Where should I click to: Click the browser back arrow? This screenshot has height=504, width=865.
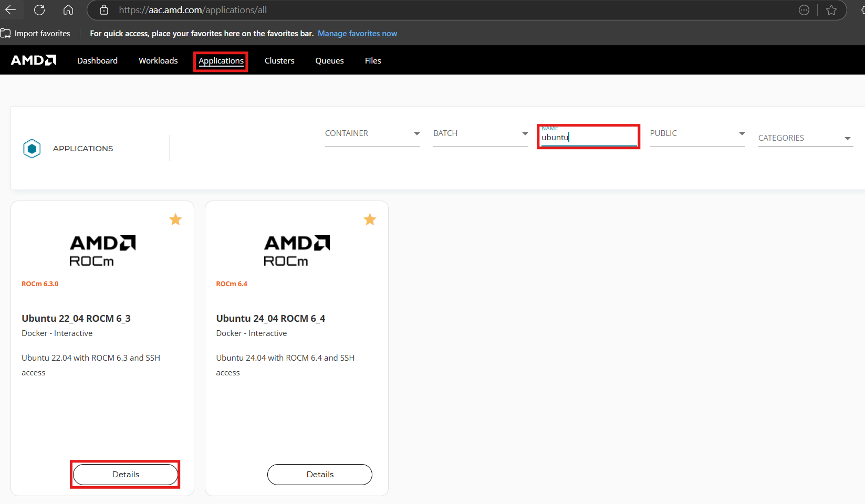[x=11, y=10]
